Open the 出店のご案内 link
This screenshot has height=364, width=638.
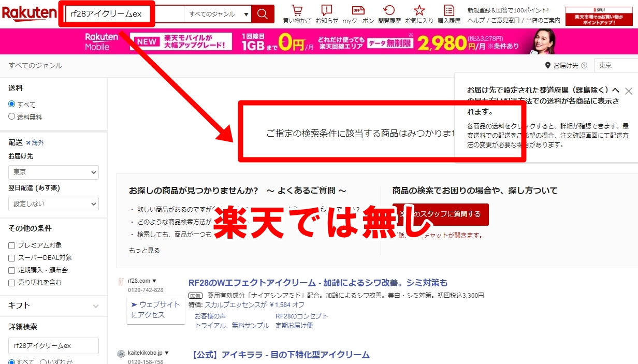click(543, 20)
